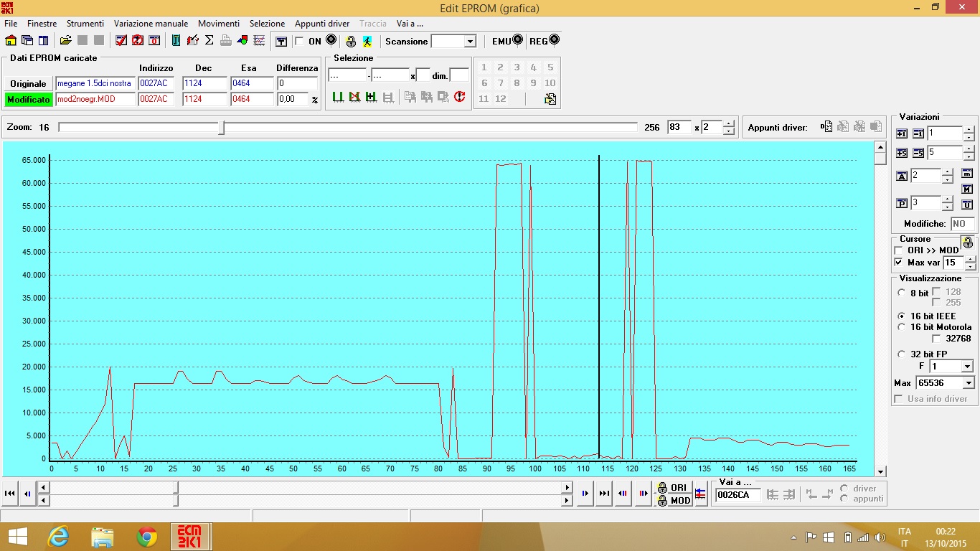Select the 8 bit radio button
Viewport: 980px width, 551px height.
click(x=902, y=293)
